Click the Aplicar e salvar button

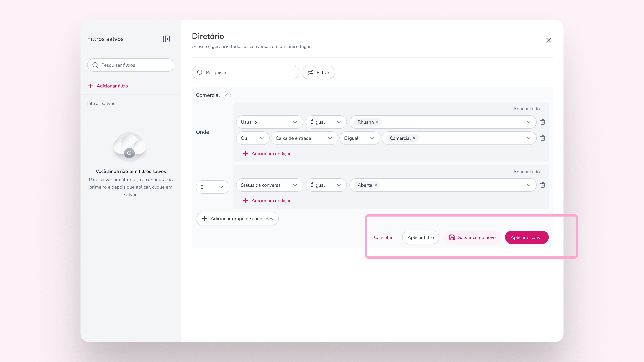527,237
